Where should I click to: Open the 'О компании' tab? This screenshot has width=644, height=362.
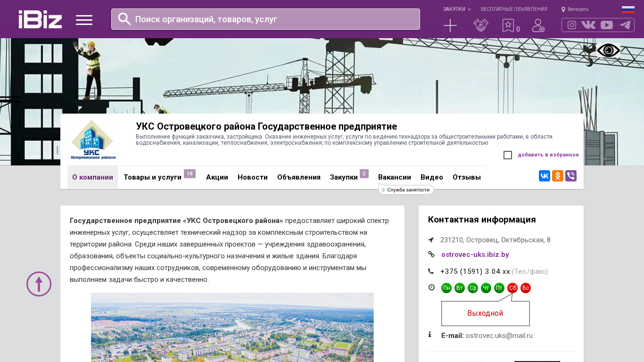tap(92, 177)
